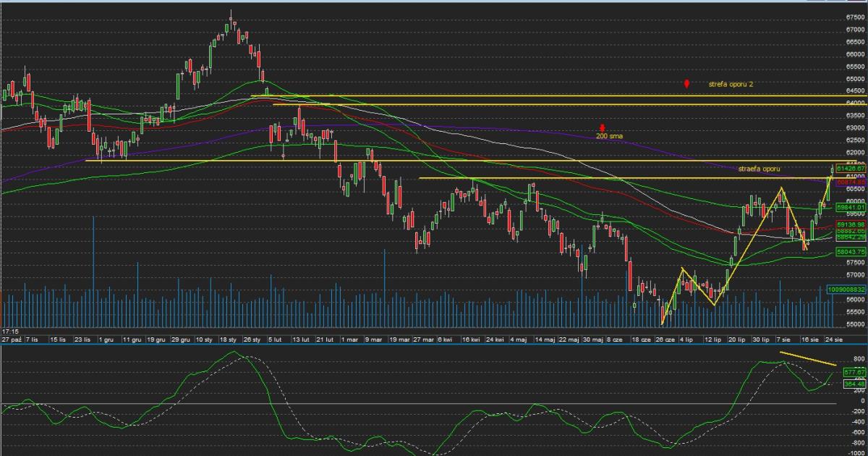Click the red 60874.85 price tag

pyautogui.click(x=851, y=182)
